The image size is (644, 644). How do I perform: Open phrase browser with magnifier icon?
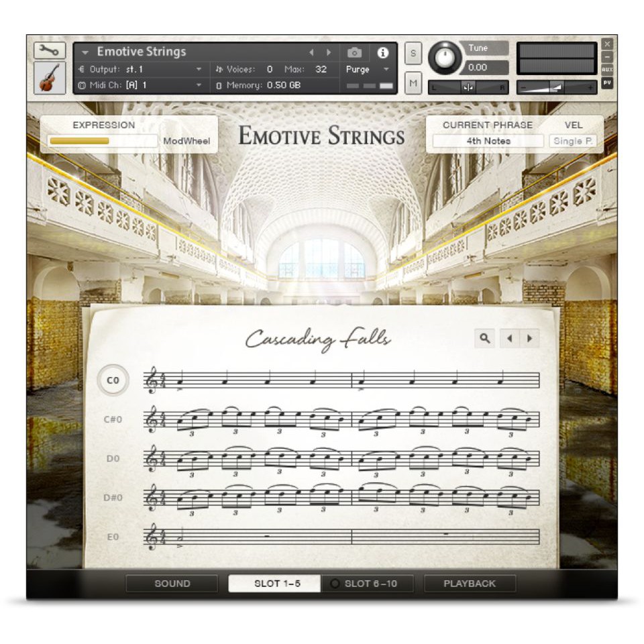pyautogui.click(x=484, y=338)
